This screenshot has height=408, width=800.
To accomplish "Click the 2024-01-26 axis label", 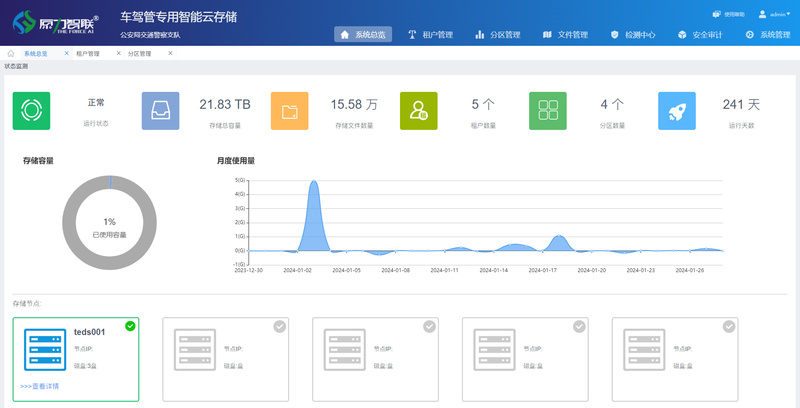I will tap(690, 270).
